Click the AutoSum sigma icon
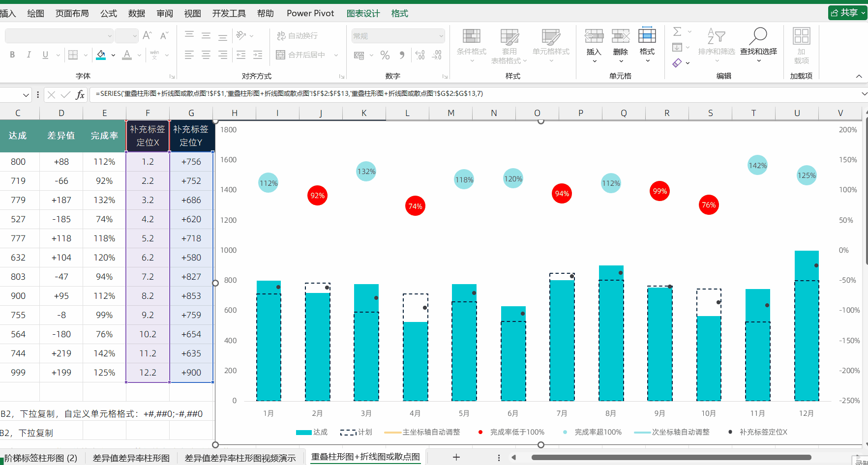 [x=677, y=31]
